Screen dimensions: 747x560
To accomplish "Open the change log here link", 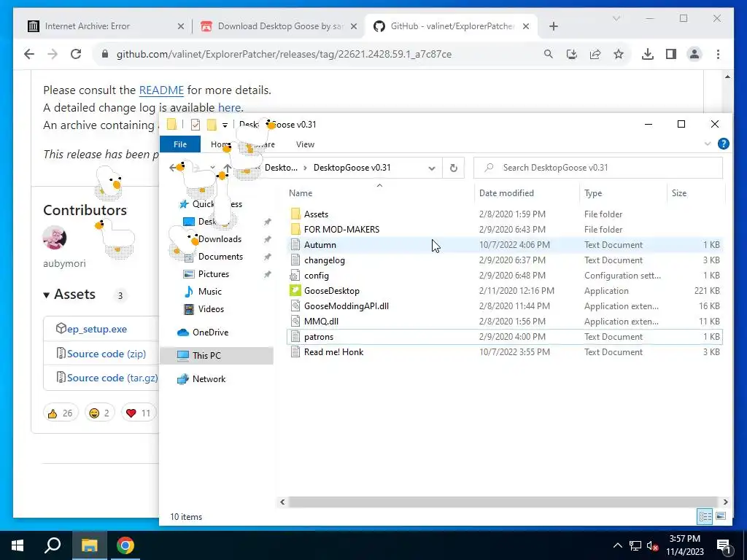I will pos(229,108).
